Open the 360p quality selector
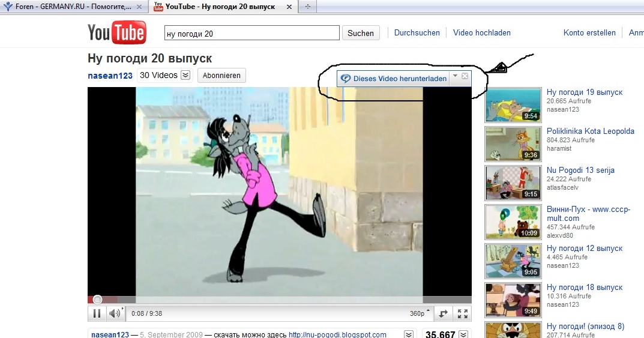644x338 pixels. coord(420,313)
